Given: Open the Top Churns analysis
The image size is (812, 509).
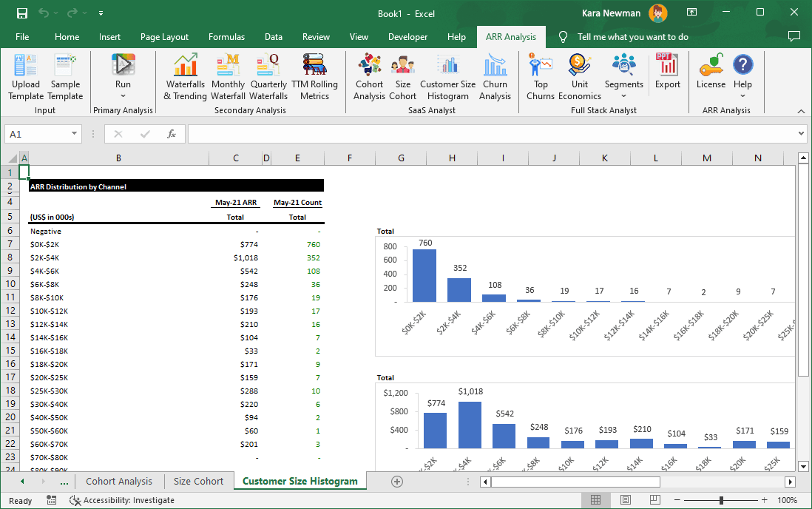Looking at the screenshot, I should [540, 74].
